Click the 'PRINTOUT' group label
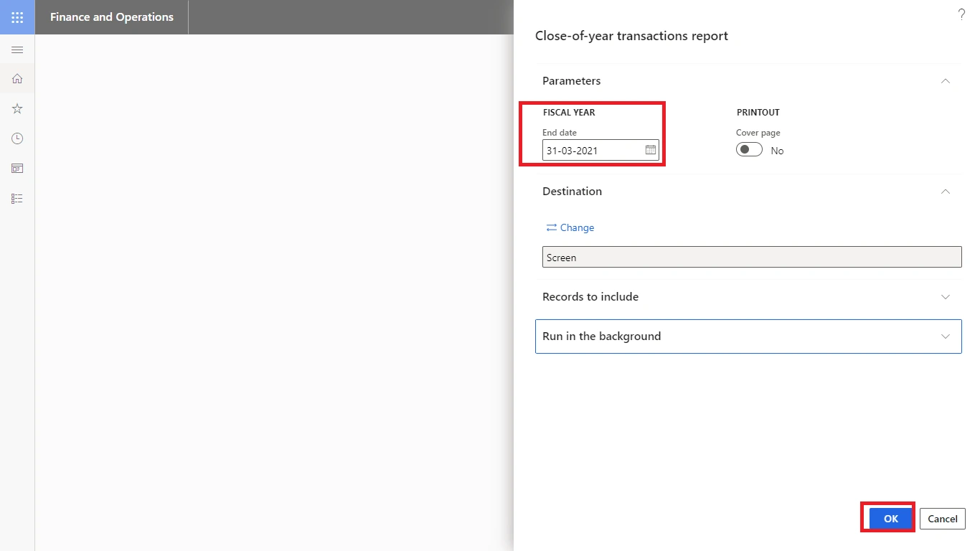Viewport: 980px width, 551px height. [758, 113]
